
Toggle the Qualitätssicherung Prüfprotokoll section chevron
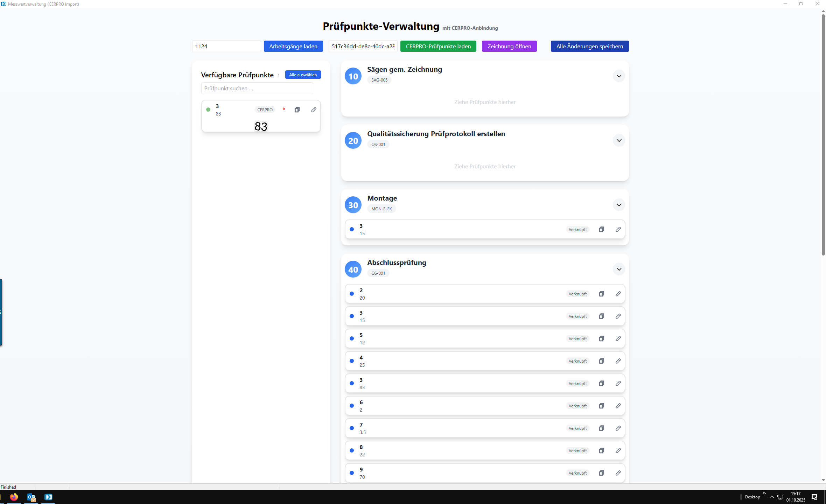pyautogui.click(x=619, y=140)
